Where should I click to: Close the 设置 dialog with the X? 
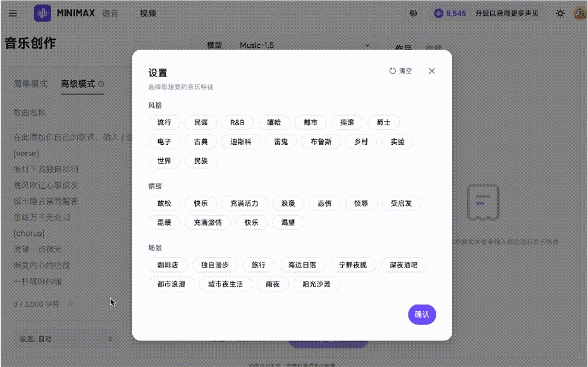point(432,71)
